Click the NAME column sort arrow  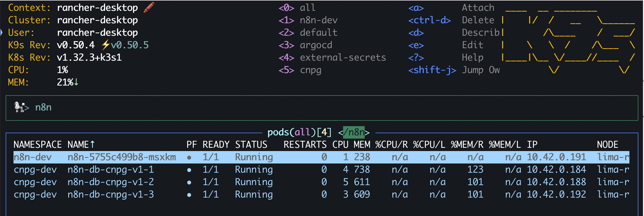pos(92,144)
